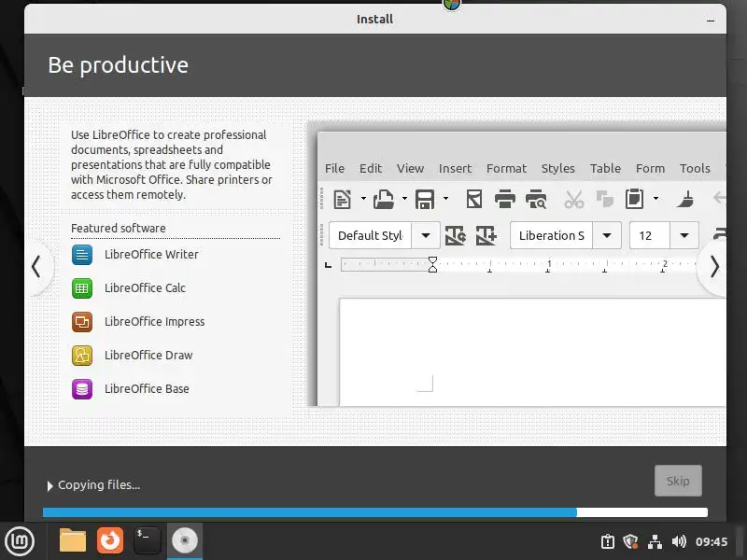Open the font size 12 dropdown arrow
This screenshot has width=747, height=560.
tap(684, 236)
